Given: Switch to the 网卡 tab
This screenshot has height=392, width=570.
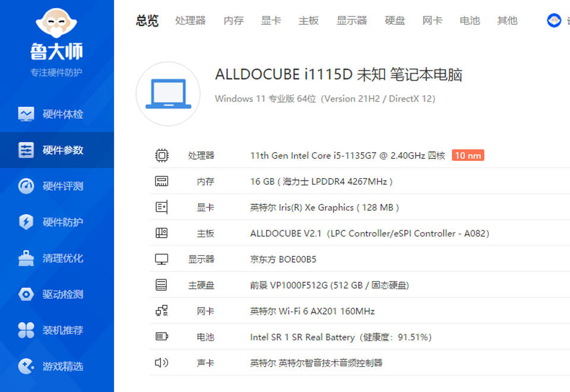Looking at the screenshot, I should pos(433,21).
